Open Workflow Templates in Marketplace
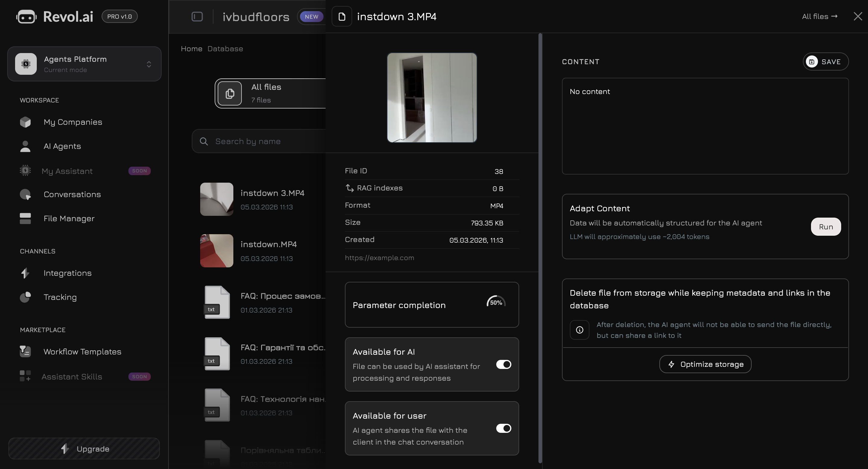 pos(82,351)
